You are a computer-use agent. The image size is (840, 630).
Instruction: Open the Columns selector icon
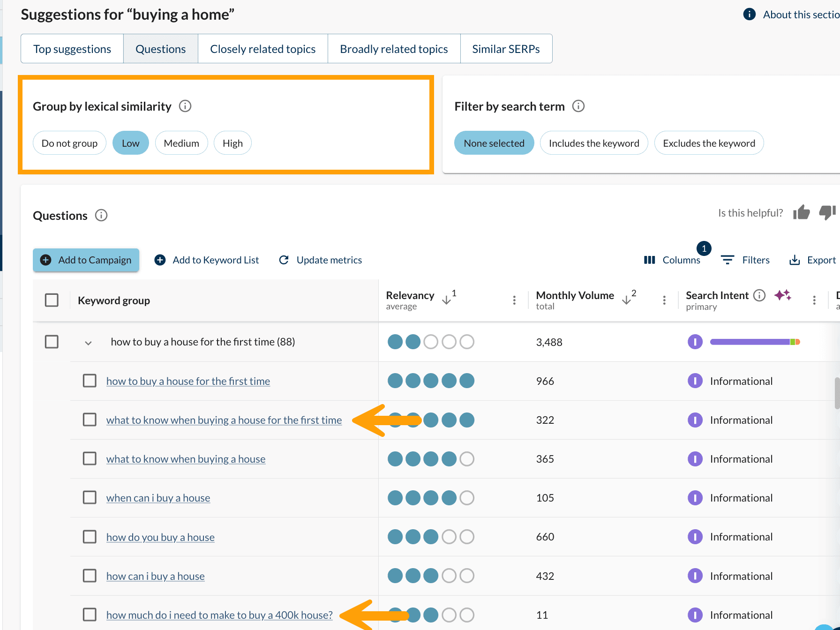[x=649, y=260]
